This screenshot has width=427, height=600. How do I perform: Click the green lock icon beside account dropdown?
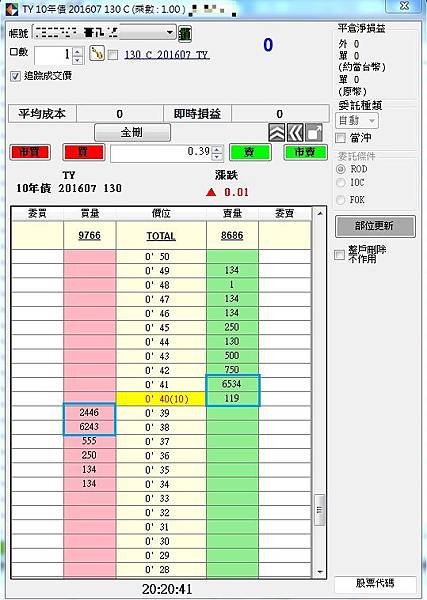(x=185, y=34)
